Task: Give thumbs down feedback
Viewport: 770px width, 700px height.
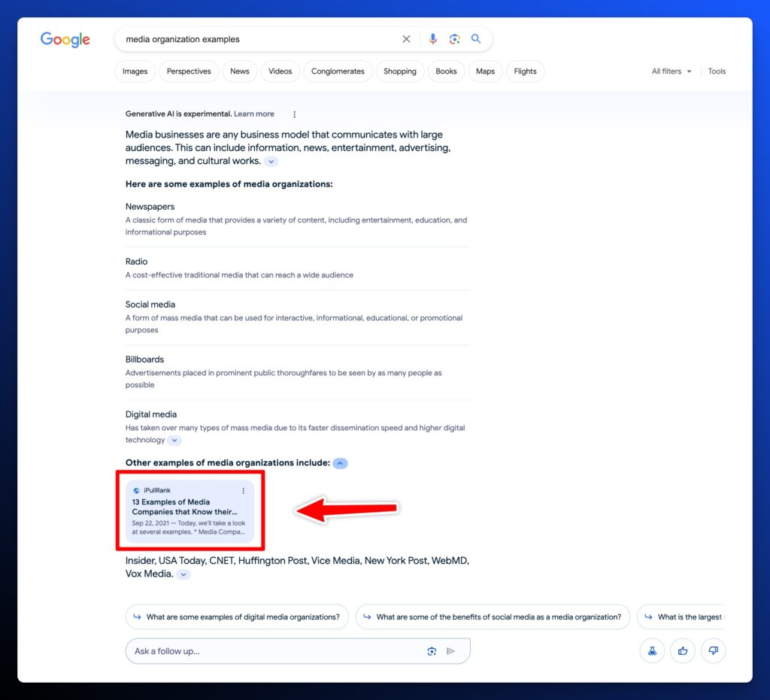Action: pos(713,651)
